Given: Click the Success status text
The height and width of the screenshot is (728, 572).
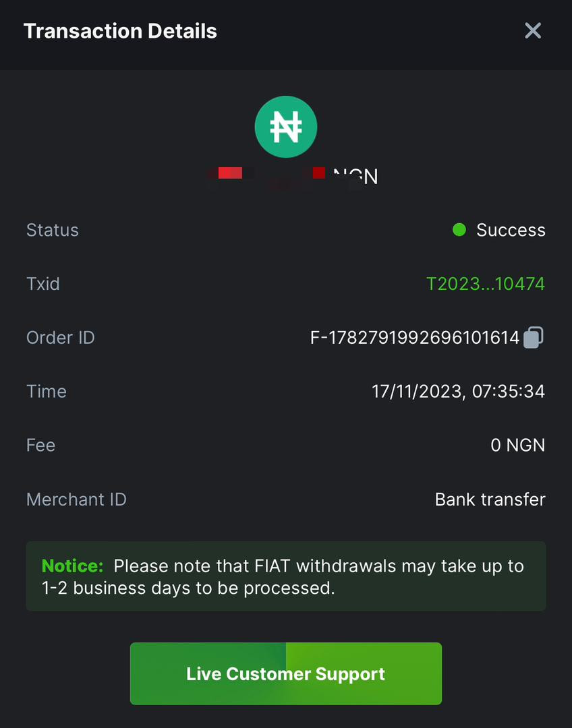Looking at the screenshot, I should [511, 231].
